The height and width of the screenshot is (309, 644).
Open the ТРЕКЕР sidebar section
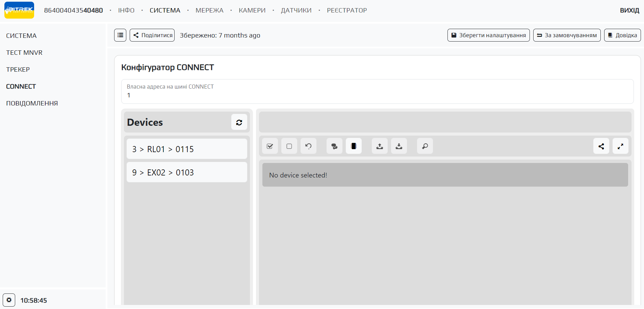tap(18, 70)
